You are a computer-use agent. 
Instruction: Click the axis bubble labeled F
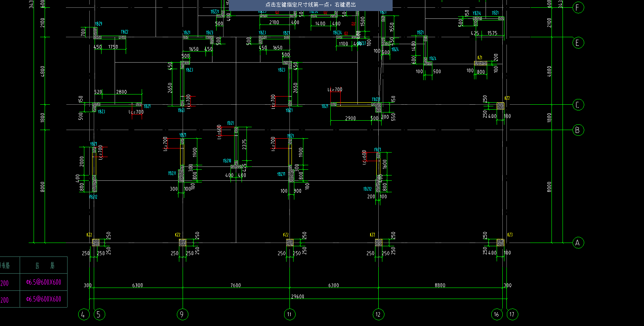[x=578, y=7]
